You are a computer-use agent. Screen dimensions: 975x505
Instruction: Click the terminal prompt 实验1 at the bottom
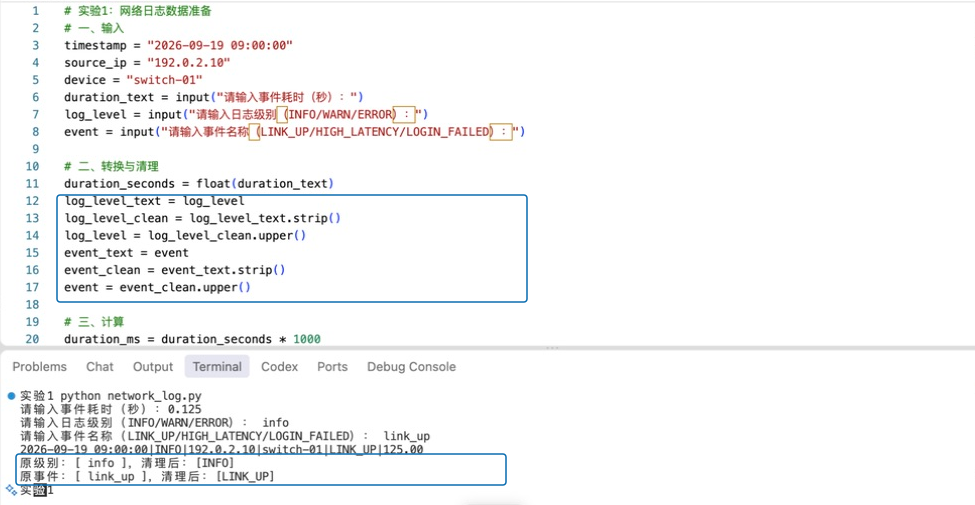pyautogui.click(x=37, y=491)
